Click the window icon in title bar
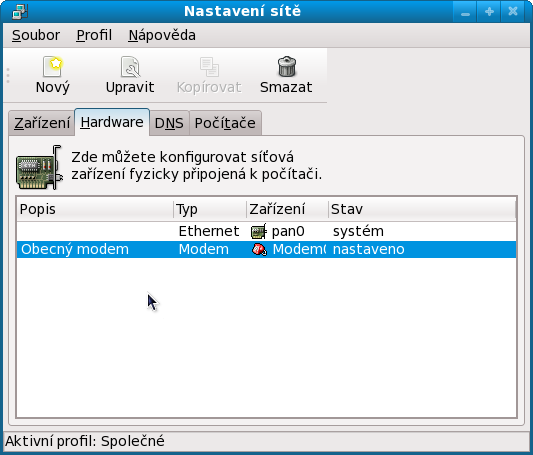Image resolution: width=533 pixels, height=455 pixels. [20, 12]
